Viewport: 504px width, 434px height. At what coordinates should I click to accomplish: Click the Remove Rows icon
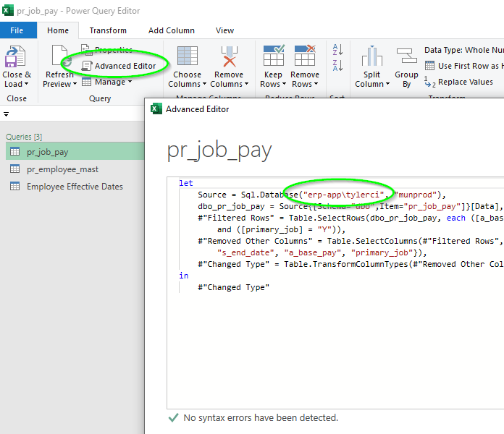click(x=305, y=55)
